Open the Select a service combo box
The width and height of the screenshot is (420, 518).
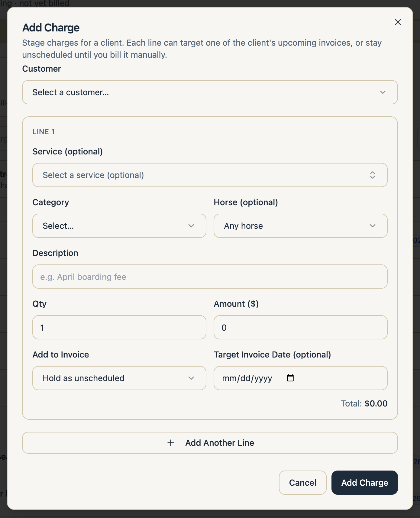click(210, 175)
